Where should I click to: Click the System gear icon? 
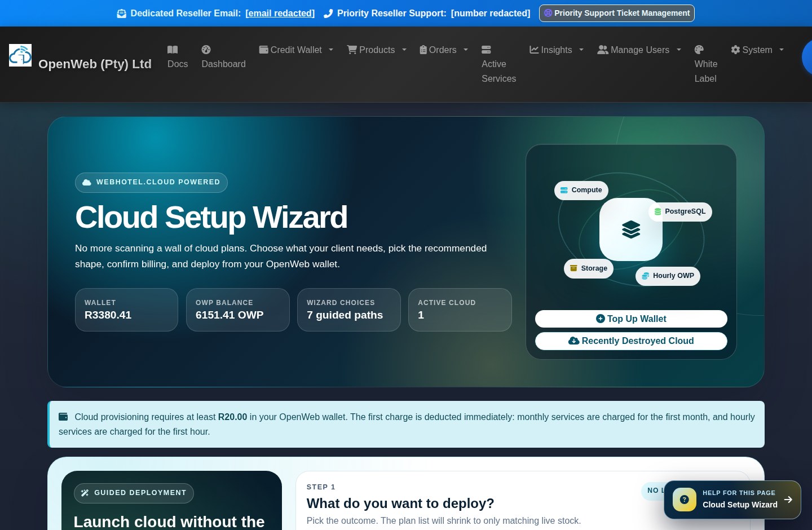coord(735,50)
